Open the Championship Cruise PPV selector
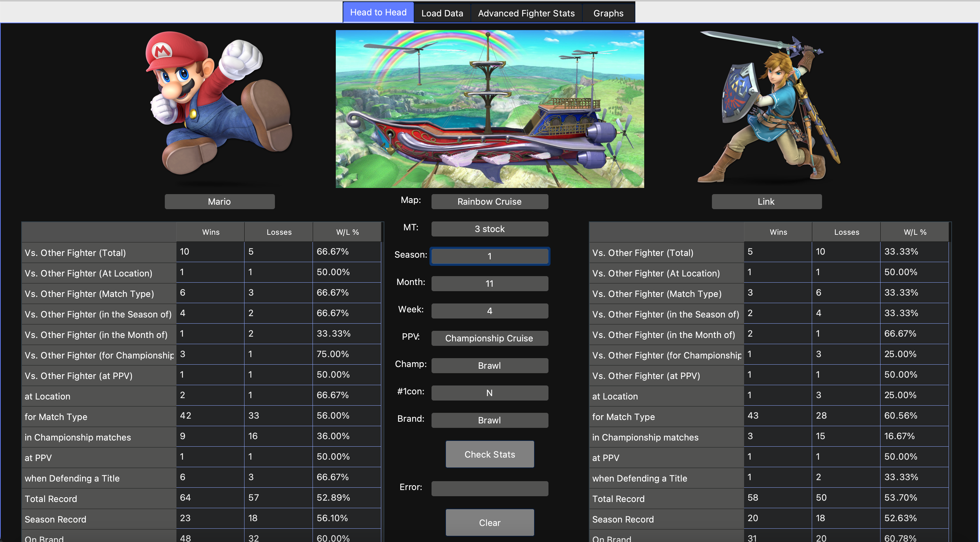The image size is (980, 542). 489,338
